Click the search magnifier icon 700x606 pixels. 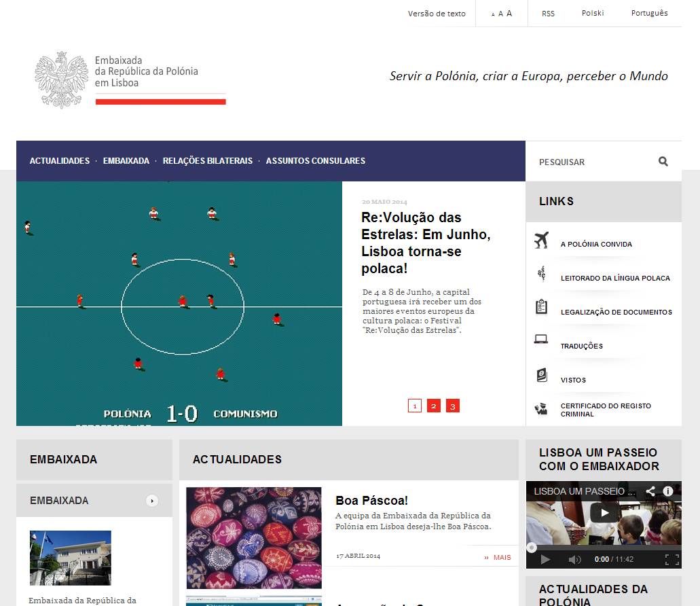663,162
